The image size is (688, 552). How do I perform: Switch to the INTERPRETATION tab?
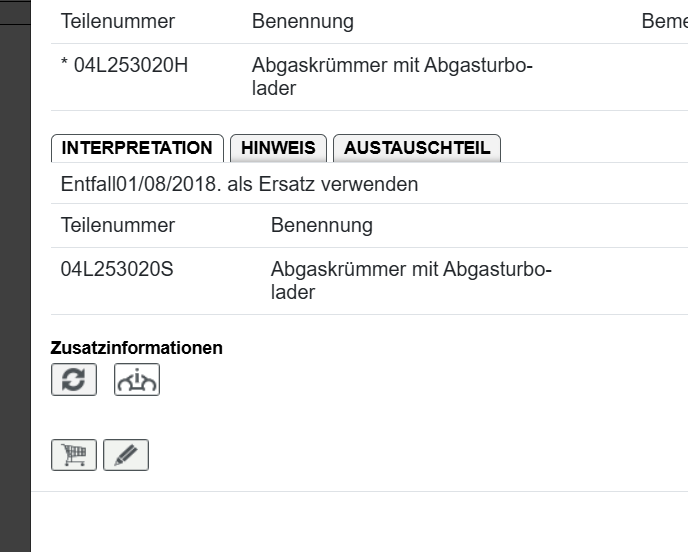pos(137,148)
